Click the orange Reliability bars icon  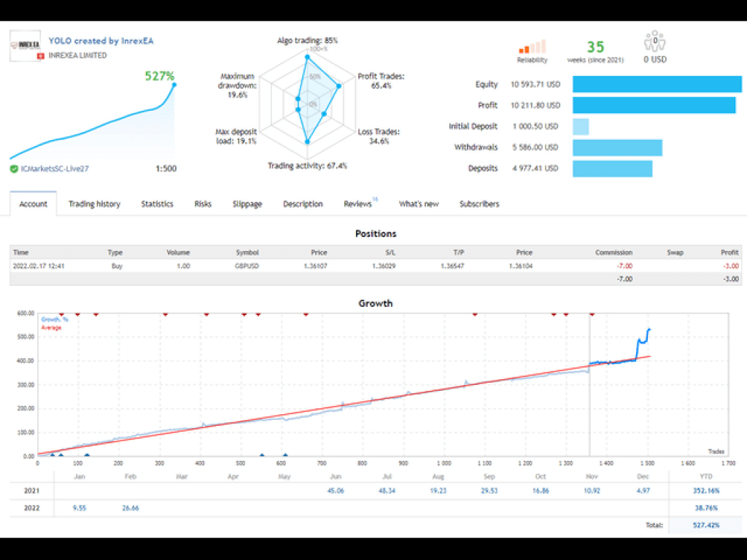(531, 46)
